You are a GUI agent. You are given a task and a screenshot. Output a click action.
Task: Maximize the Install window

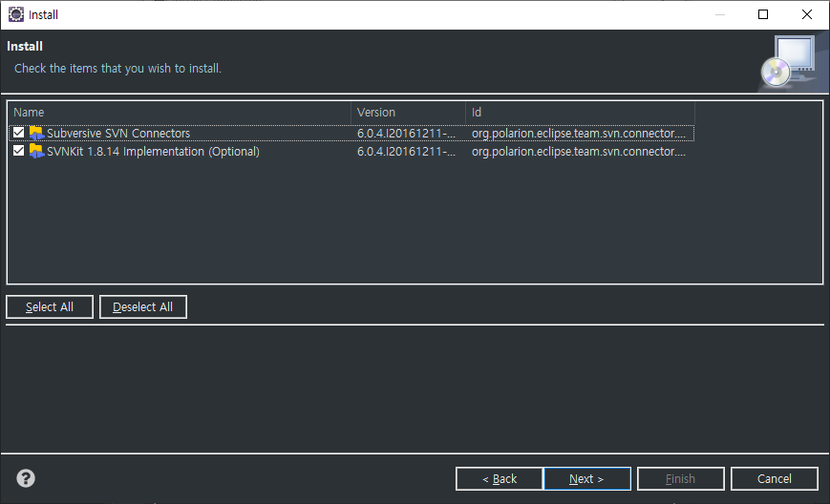tap(763, 14)
